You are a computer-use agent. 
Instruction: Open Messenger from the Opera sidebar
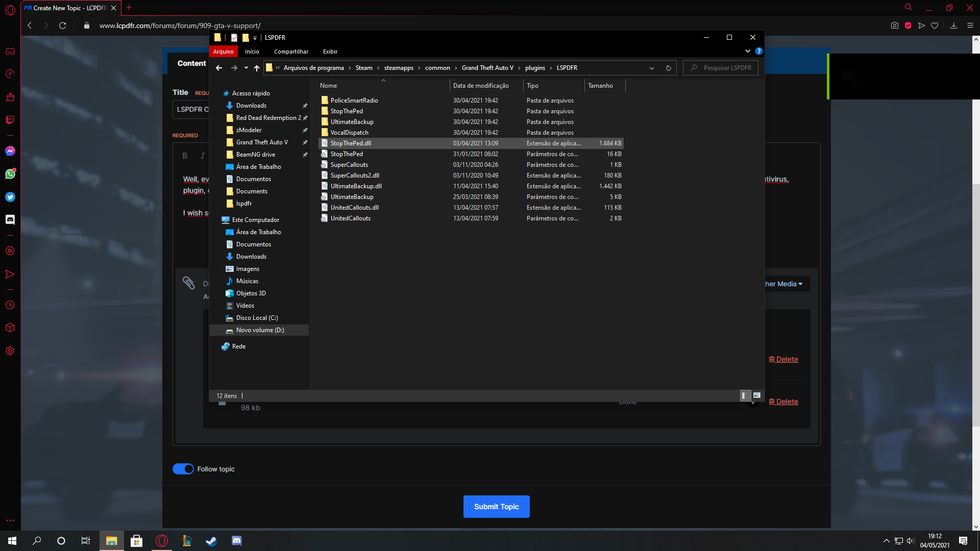click(10, 151)
